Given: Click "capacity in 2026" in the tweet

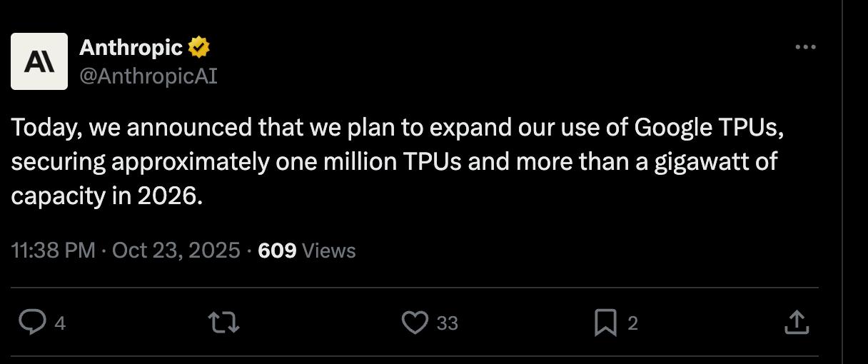Looking at the screenshot, I should pyautogui.click(x=107, y=196).
